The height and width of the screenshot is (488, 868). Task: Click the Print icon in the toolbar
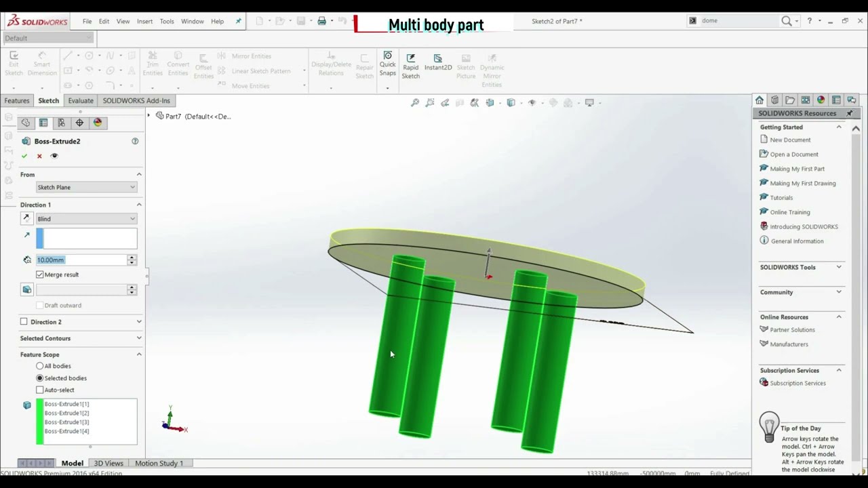[322, 21]
